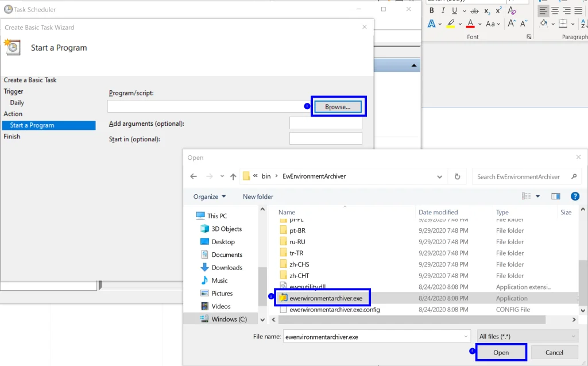The image size is (588, 366).
Task: Toggle Italic formatting in Font group
Action: point(443,10)
